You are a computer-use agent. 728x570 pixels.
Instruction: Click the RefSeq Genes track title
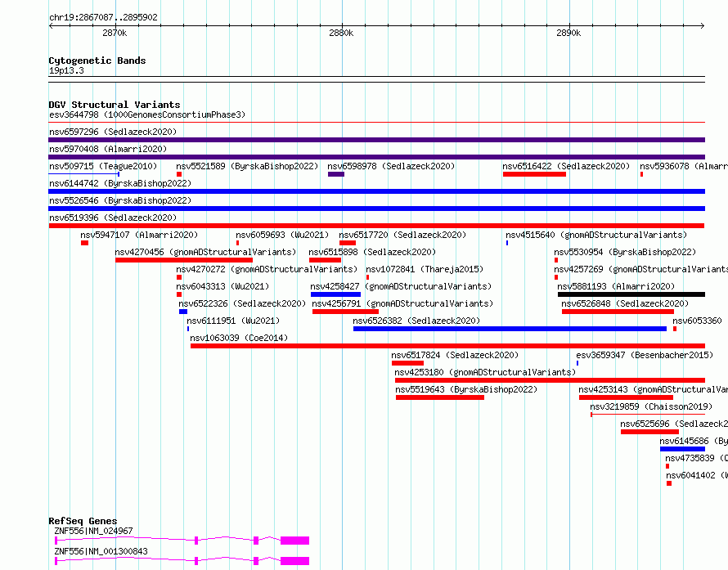tap(83, 521)
